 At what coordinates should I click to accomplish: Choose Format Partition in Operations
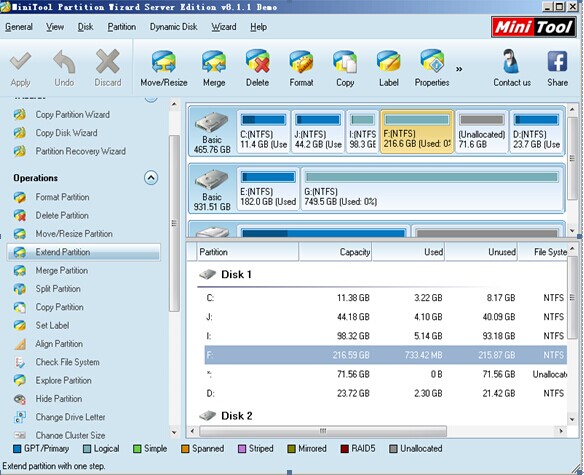coord(62,197)
